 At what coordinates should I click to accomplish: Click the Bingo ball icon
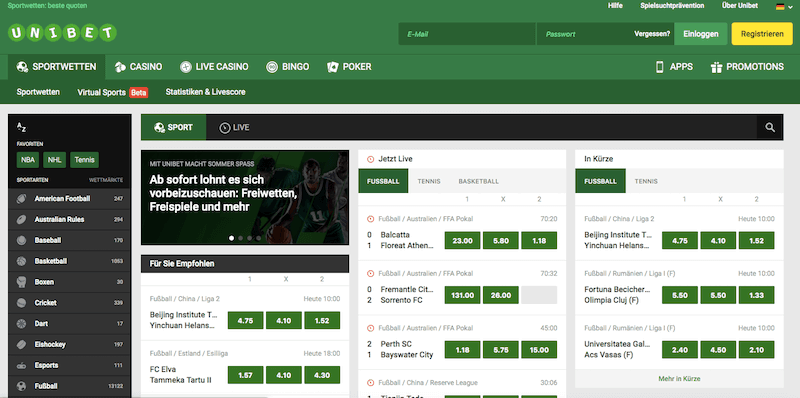coord(272,67)
